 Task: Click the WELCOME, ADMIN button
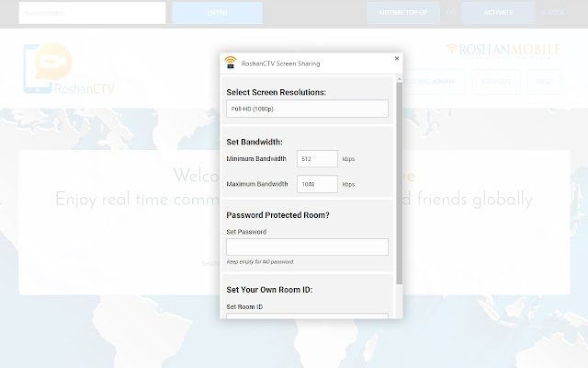(434, 82)
